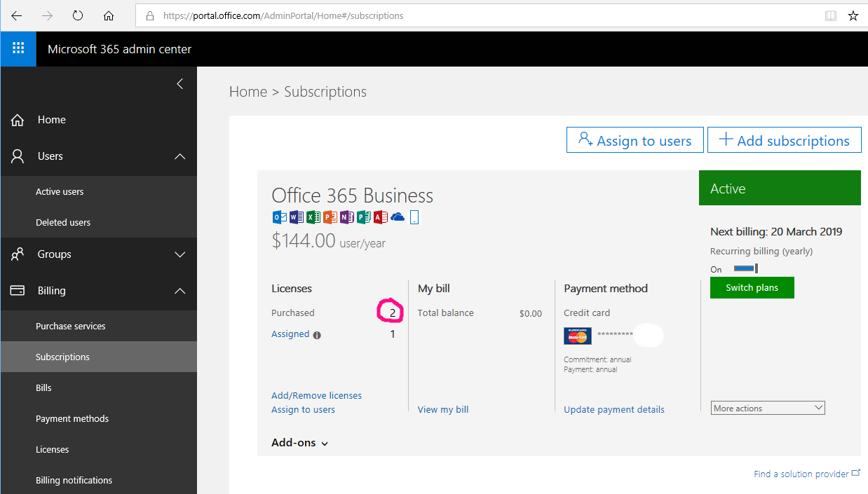Refresh the page with reload icon
868x494 pixels.
point(78,15)
